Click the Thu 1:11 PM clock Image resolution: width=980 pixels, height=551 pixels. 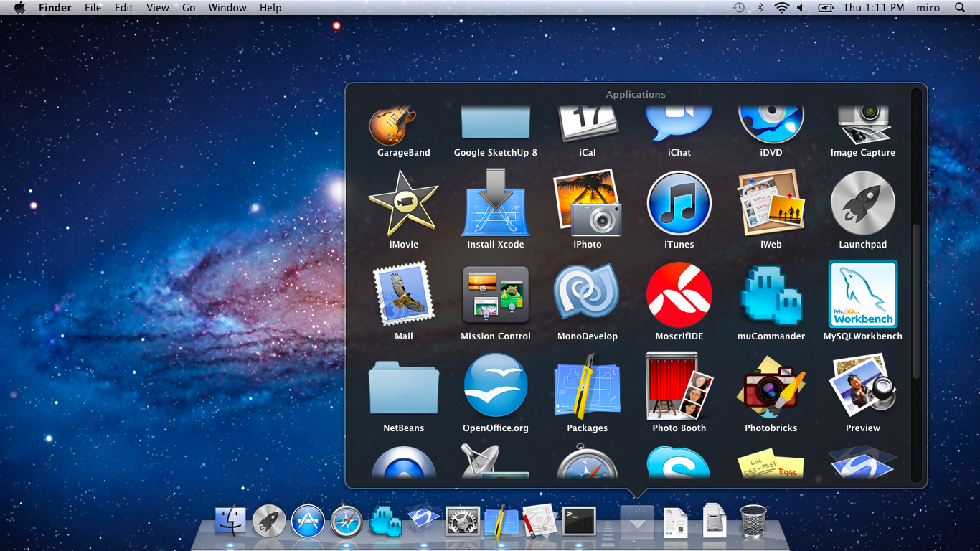tap(874, 8)
